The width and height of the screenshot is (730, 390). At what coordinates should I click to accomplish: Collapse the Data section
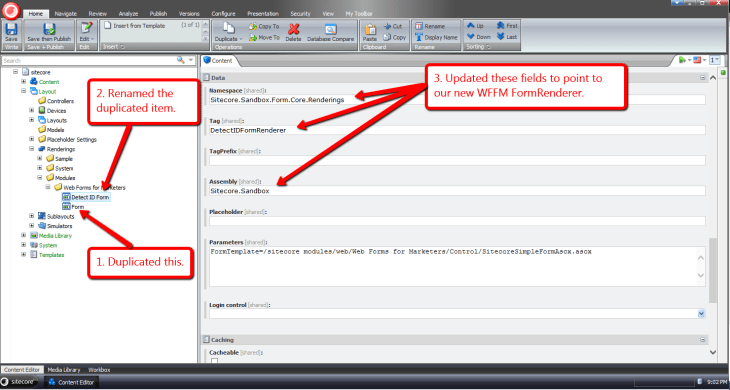point(703,78)
